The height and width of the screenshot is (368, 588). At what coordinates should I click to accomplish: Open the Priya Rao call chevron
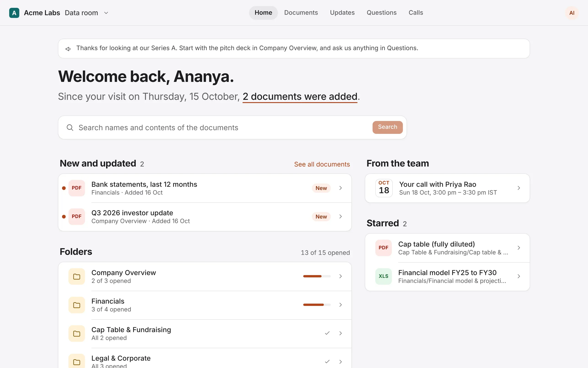click(518, 188)
